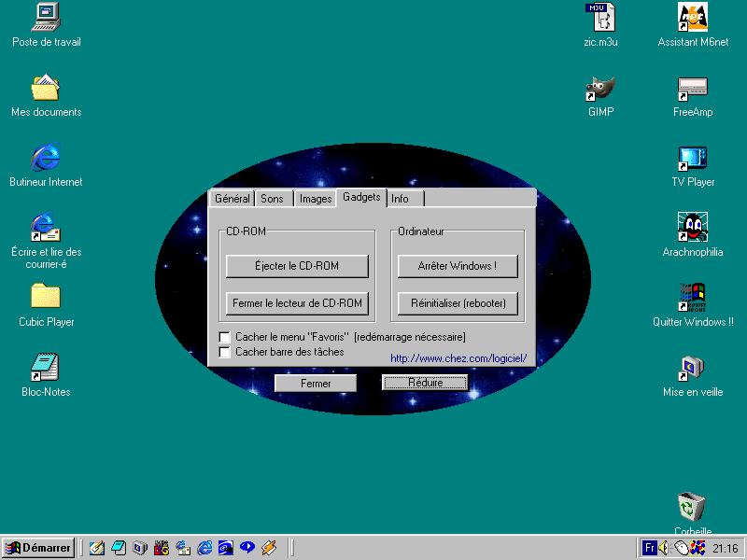Switch to the Sons tab
This screenshot has height=560, width=747.
(272, 199)
